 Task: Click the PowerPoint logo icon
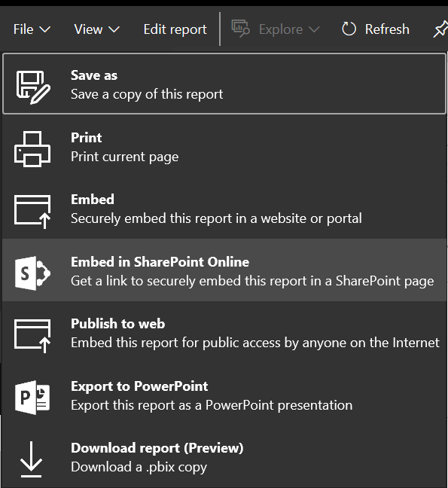[x=32, y=398]
